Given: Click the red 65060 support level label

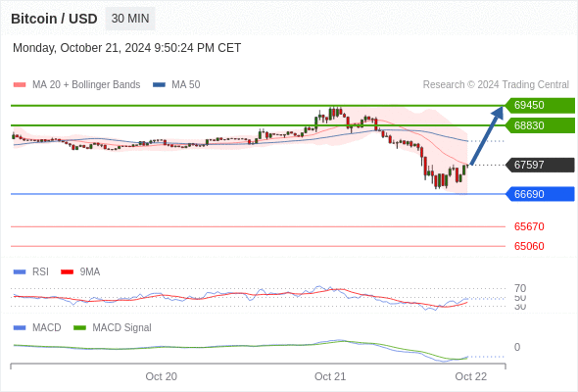Looking at the screenshot, I should [529, 246].
